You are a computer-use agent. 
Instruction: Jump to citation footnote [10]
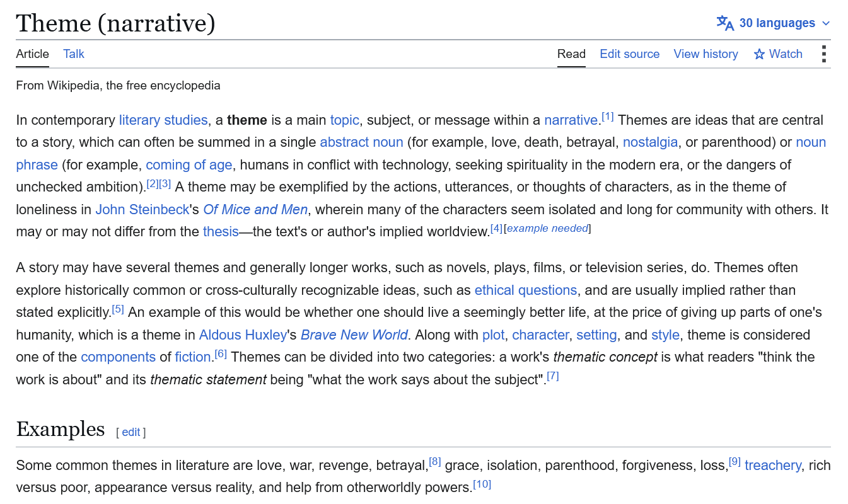[x=482, y=484]
